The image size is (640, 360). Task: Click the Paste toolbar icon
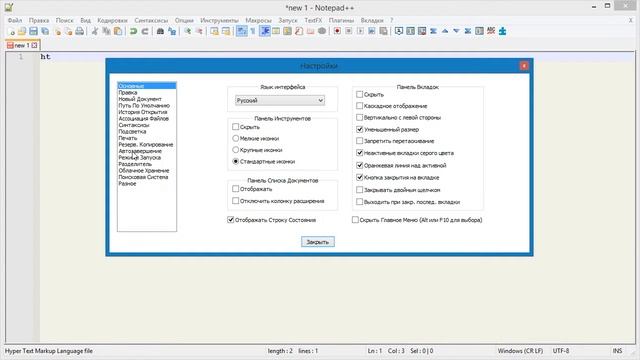118,31
